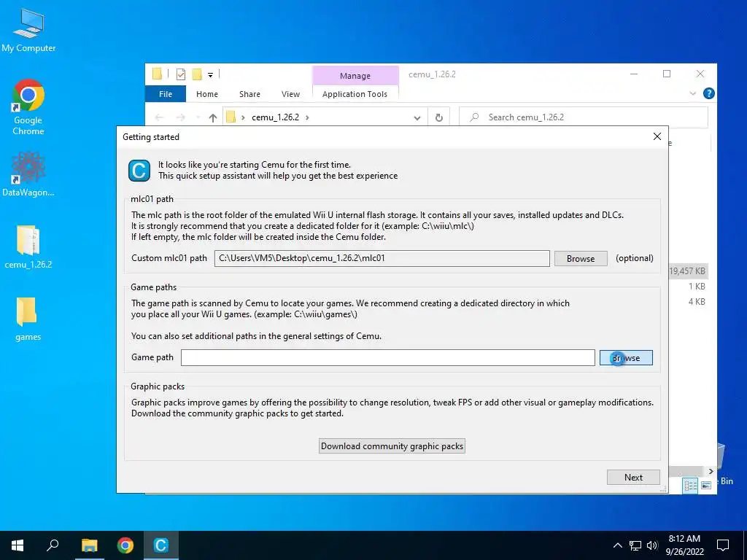Click the chevron after cemu_1.26.2 in breadcrumb
Image resolution: width=747 pixels, height=560 pixels.
[x=307, y=117]
